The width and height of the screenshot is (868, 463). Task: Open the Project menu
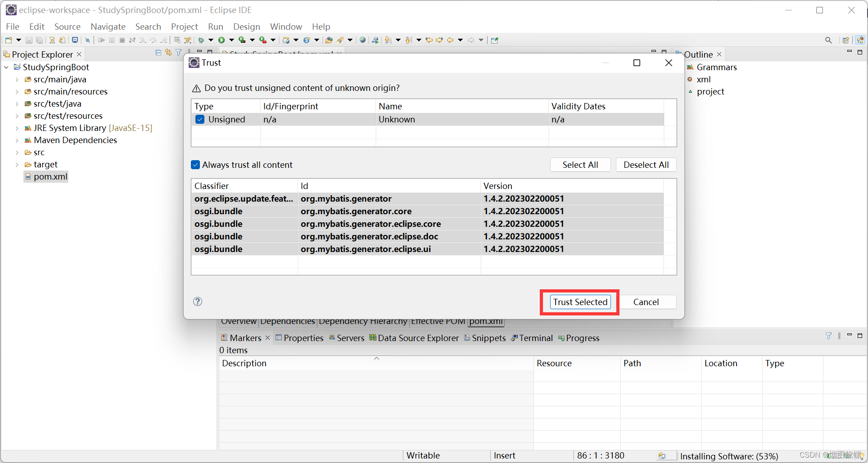(185, 27)
